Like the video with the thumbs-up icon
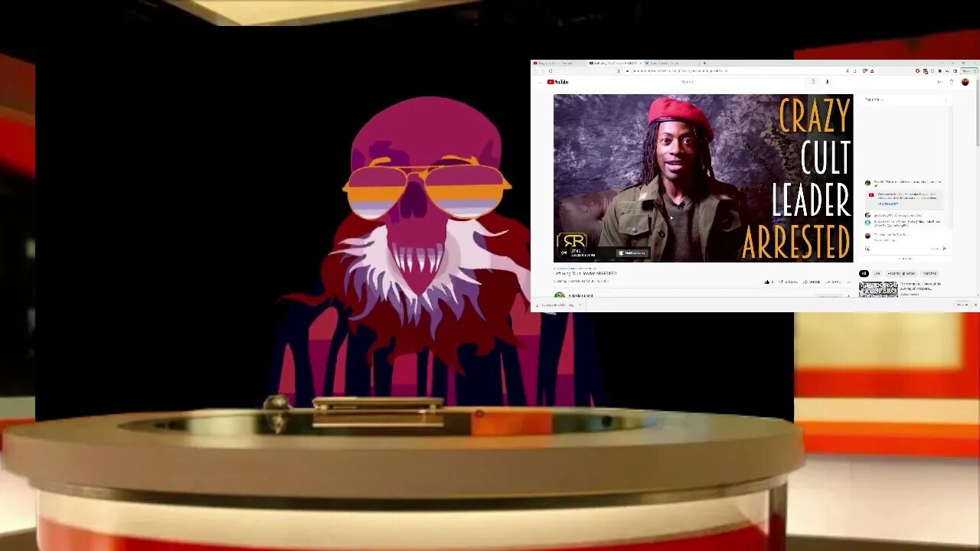The image size is (980, 551). point(769,282)
